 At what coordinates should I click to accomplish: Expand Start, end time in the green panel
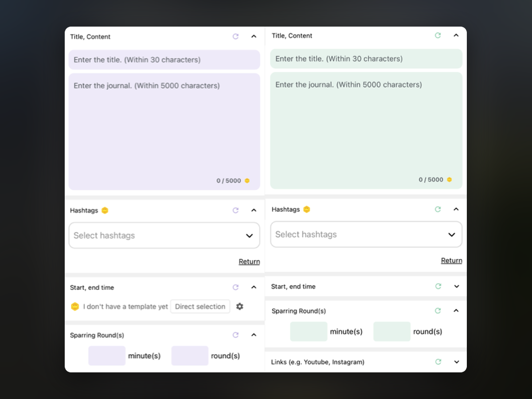tap(457, 286)
